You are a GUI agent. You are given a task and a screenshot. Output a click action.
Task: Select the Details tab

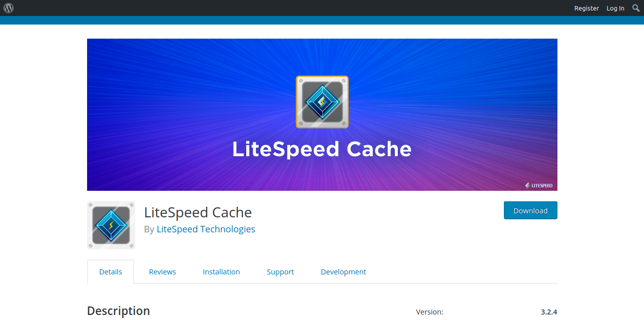111,271
